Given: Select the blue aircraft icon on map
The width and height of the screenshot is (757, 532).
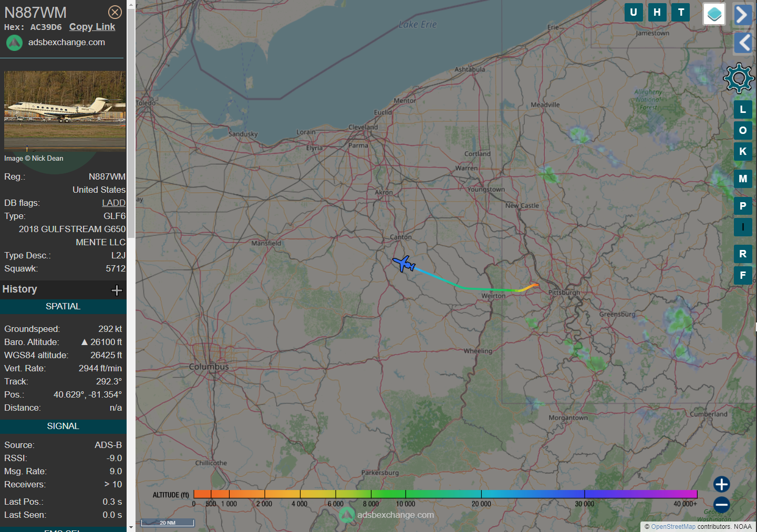Looking at the screenshot, I should pyautogui.click(x=404, y=264).
